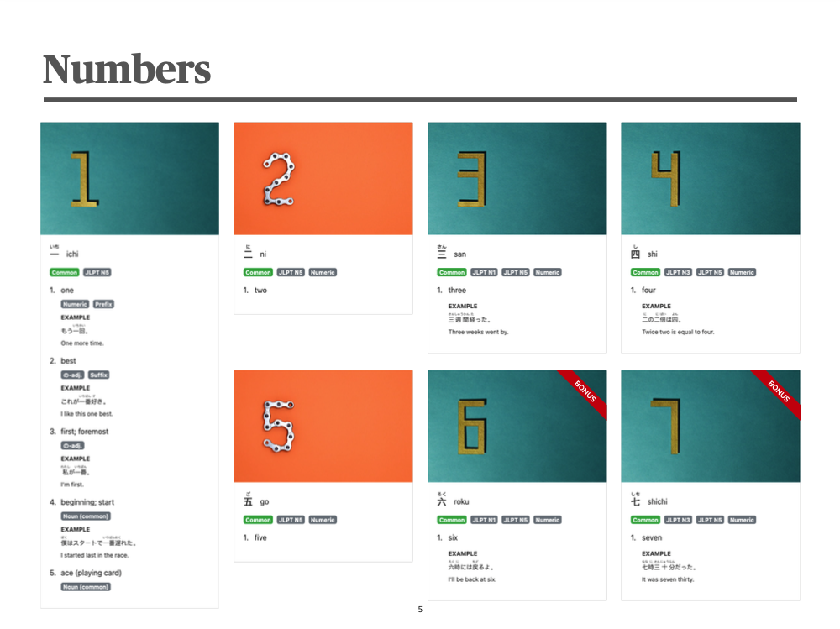840x629 pixels.
Task: Select the kanji character for shi
Action: (635, 254)
